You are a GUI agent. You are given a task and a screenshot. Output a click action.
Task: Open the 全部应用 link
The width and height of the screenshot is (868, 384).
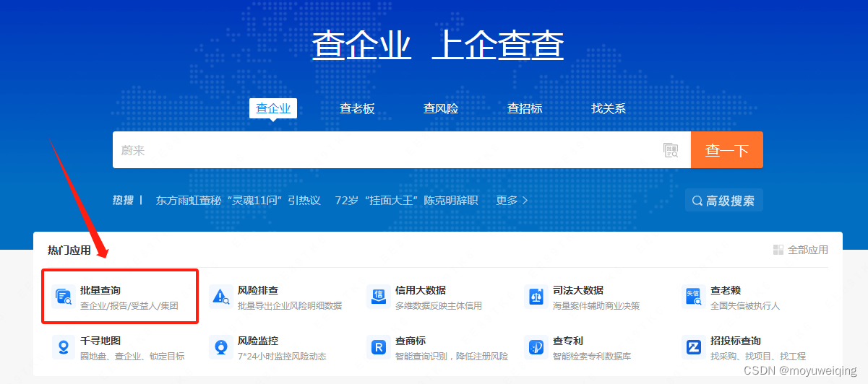(801, 250)
